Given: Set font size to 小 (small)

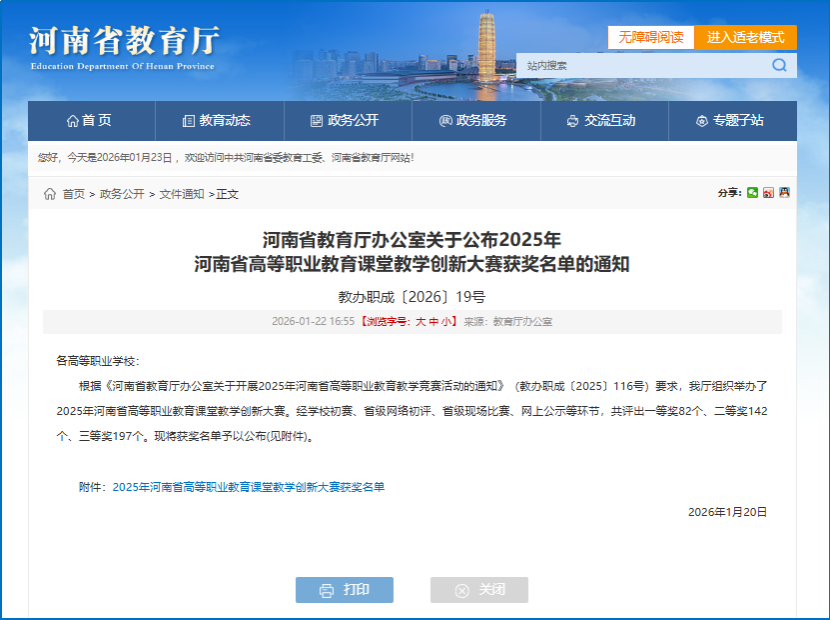Looking at the screenshot, I should point(448,322).
